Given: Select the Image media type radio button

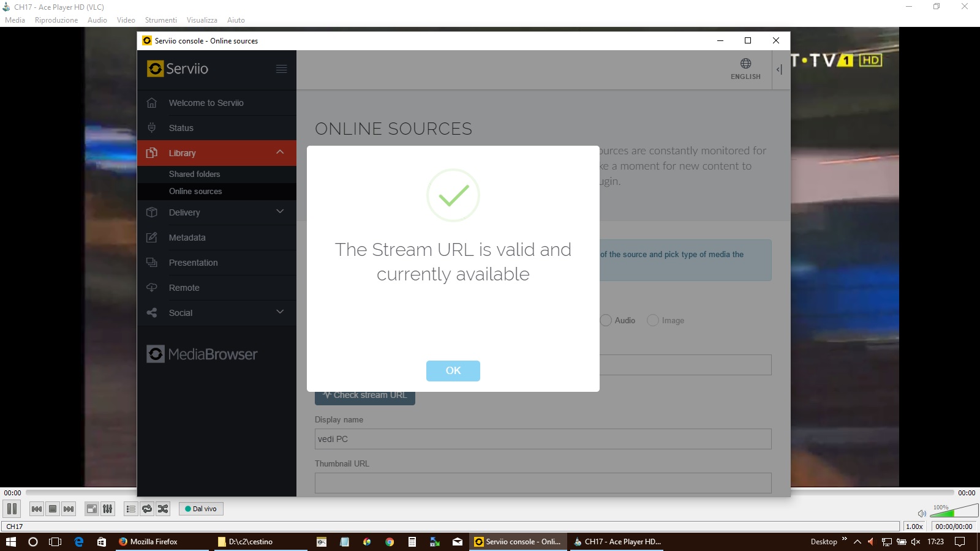Looking at the screenshot, I should pos(653,320).
